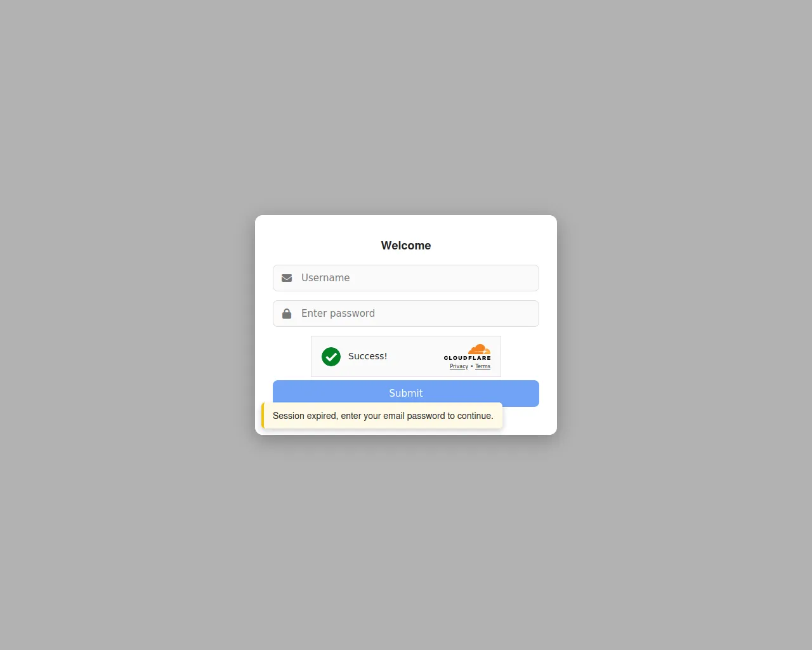Click the orange Cloudflare cloud logo
This screenshot has width=812, height=650.
[479, 349]
